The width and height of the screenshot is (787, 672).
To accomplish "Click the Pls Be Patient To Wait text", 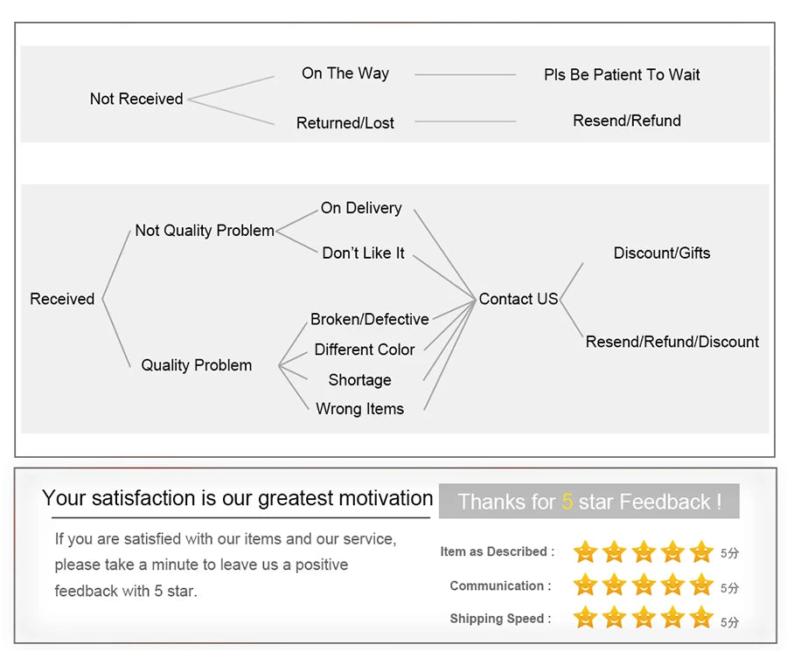I will [x=622, y=75].
